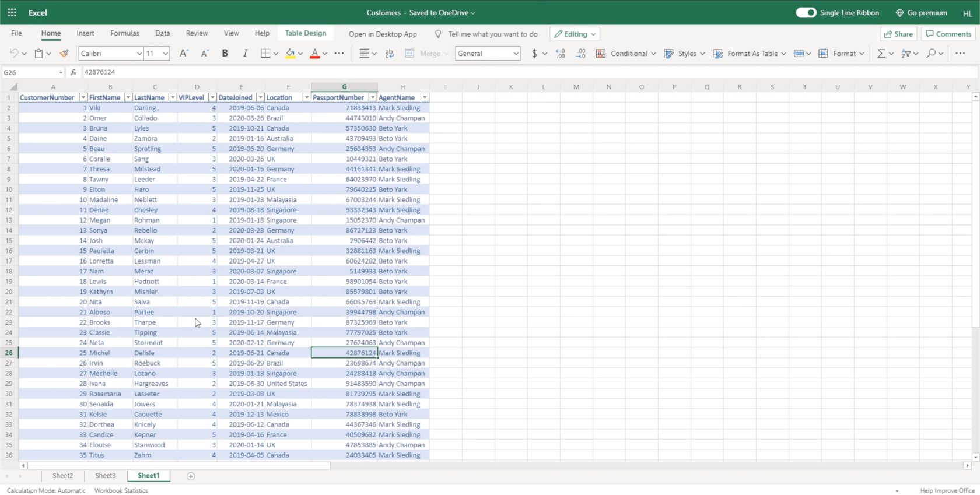980x495 pixels.
Task: Open FirstName column filter arrow
Action: pos(128,97)
